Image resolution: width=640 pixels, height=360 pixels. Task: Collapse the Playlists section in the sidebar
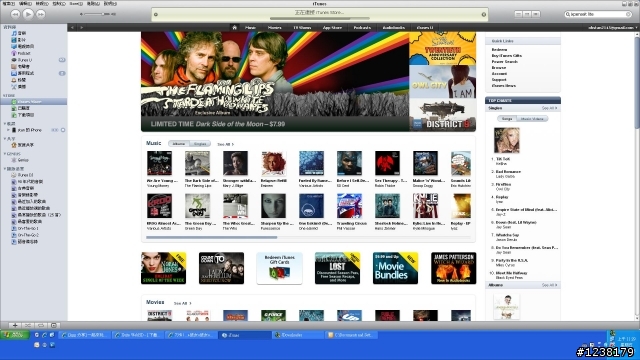[x=4, y=169]
